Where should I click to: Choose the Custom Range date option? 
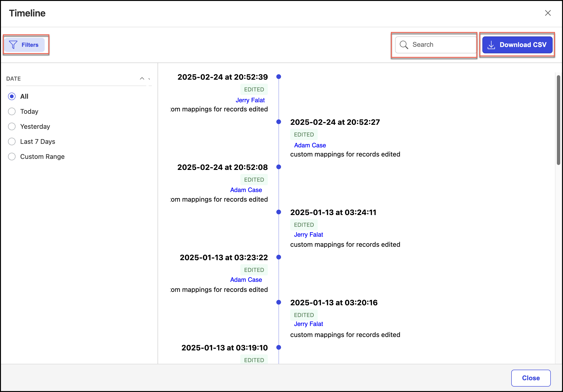(12, 157)
